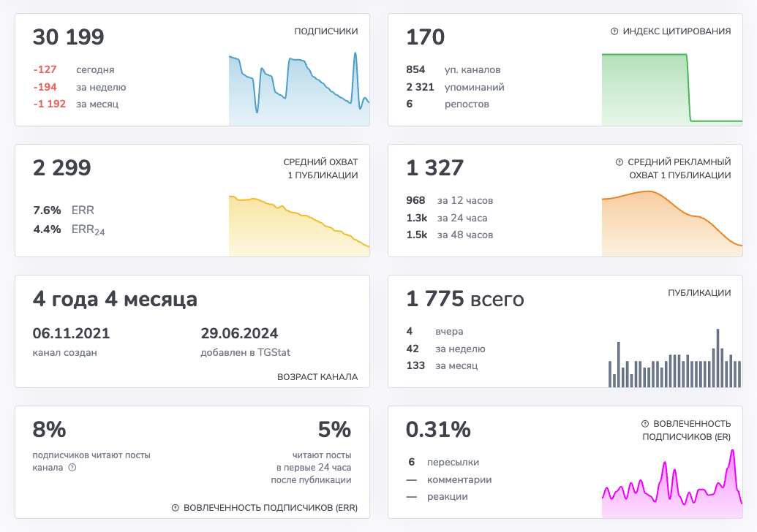Click help icon beside СРЕДНИЙ РЕКЛАМНЫЙ ОХВАТ

coord(619,162)
